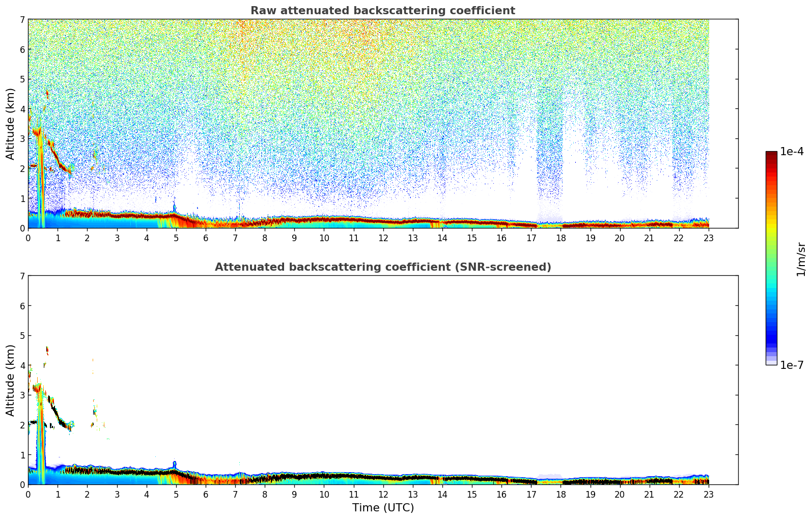The width and height of the screenshot is (812, 519).
Task: Click the bottom plot's 'Altitude (km)' label
Action: point(11,380)
